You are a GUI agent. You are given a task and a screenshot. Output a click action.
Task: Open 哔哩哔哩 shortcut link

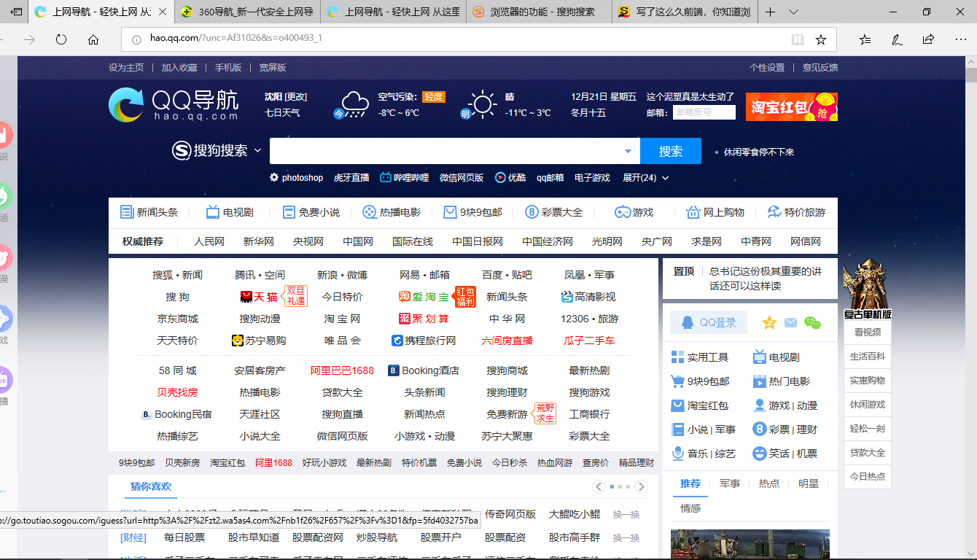click(405, 178)
